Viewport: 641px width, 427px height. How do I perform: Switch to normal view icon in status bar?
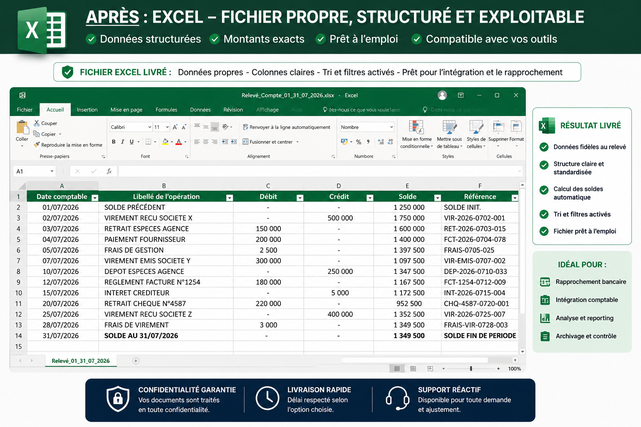[x=397, y=369]
